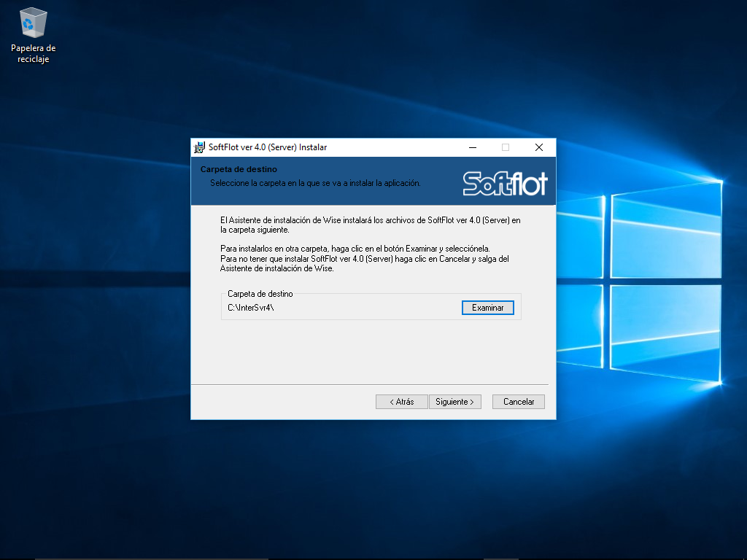This screenshot has width=747, height=560.
Task: Open the folder browser with Examinar
Action: [x=487, y=308]
